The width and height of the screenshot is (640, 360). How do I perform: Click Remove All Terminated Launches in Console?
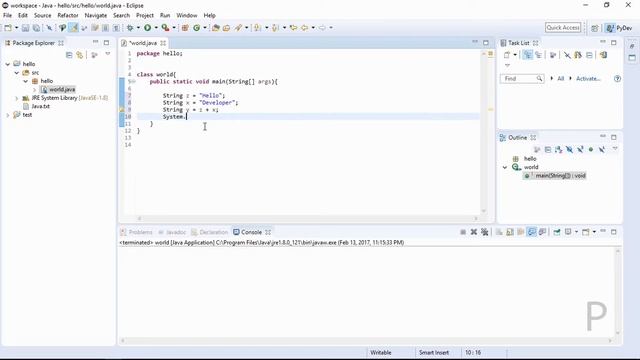(x=484, y=232)
